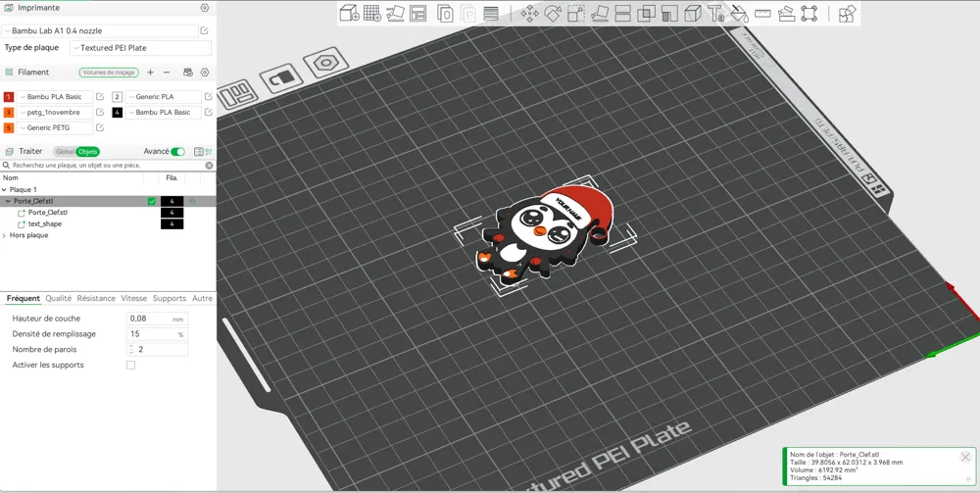Select the Color painting bucket tool
Screen dimensions: 980x493
[739, 13]
